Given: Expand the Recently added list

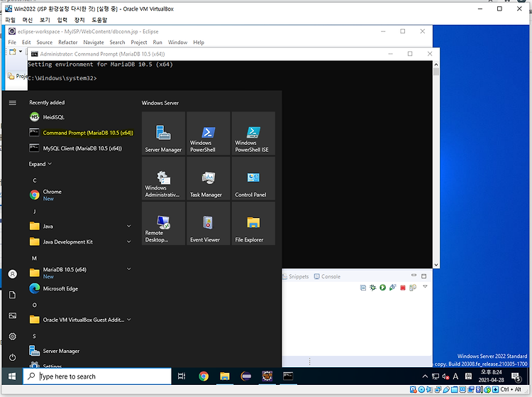Looking at the screenshot, I should tap(40, 164).
